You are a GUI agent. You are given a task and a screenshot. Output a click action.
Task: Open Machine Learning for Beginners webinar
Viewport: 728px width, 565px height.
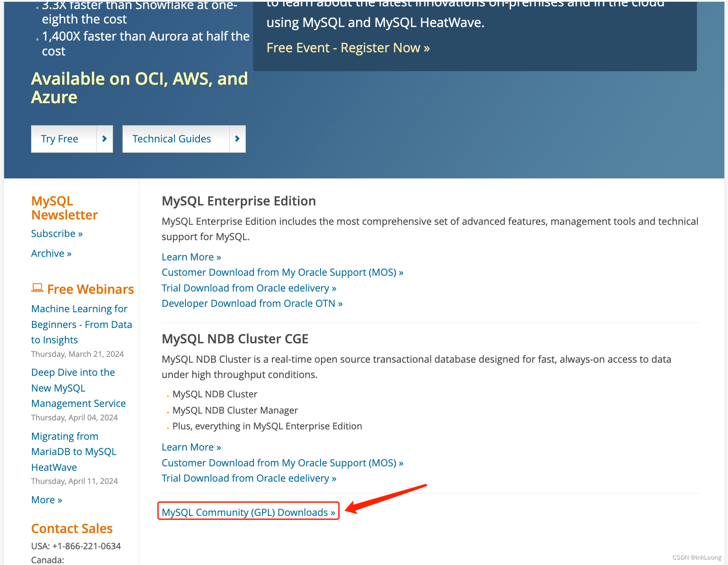(x=81, y=324)
